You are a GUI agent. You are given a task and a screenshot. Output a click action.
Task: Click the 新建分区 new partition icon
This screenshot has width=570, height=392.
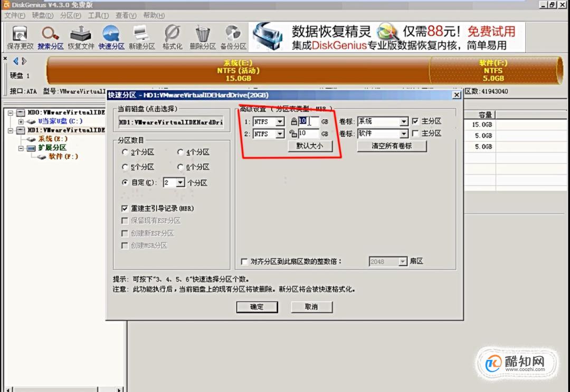point(142,37)
